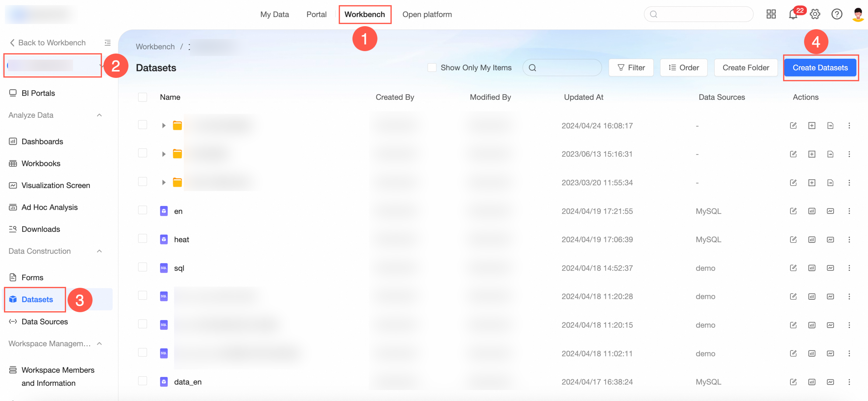This screenshot has width=868, height=401.
Task: Edit the 'data_en' dataset
Action: (x=793, y=382)
